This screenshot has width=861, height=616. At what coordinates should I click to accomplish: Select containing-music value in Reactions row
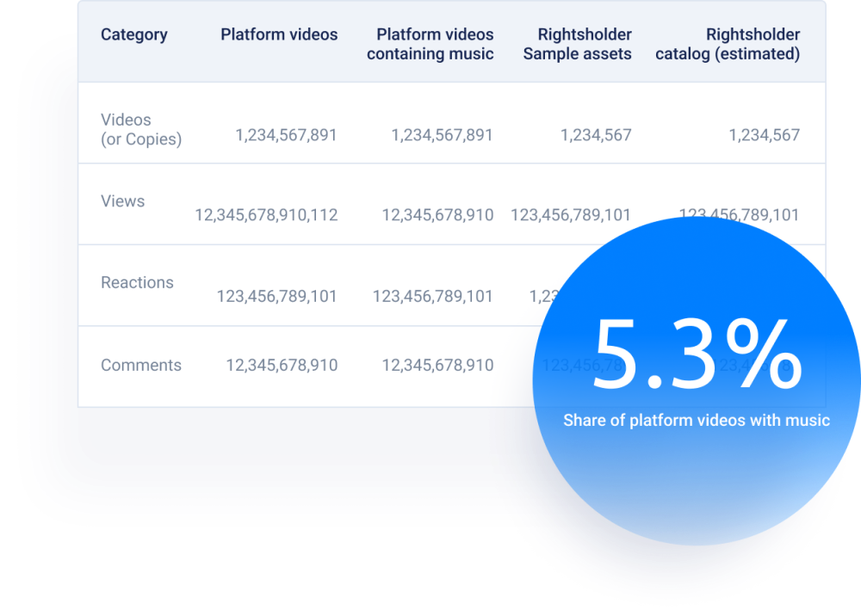click(433, 296)
